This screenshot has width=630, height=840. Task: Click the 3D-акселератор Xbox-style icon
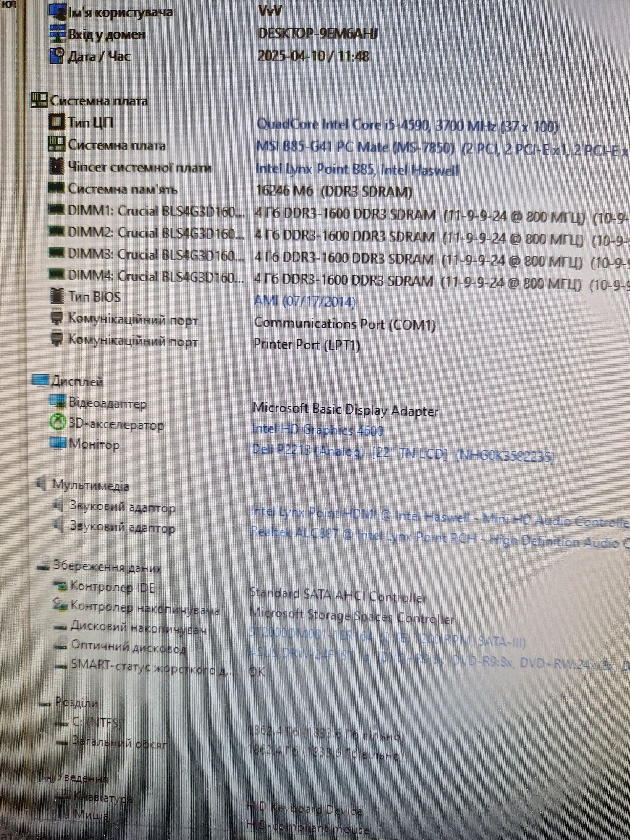pos(58,422)
